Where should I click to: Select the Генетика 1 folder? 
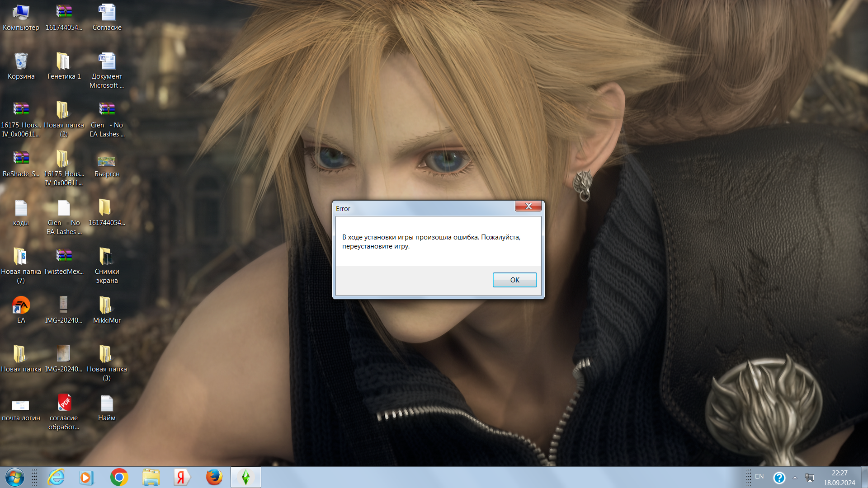(64, 66)
